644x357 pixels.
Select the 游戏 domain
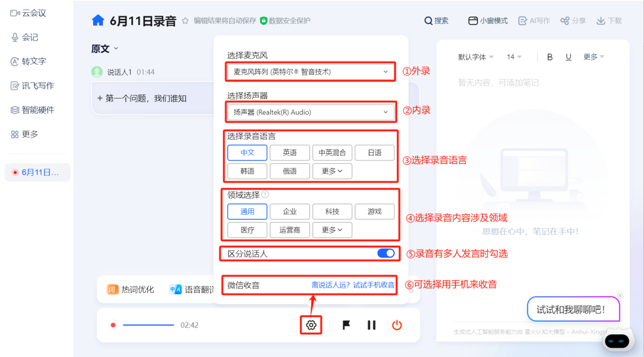click(x=375, y=211)
